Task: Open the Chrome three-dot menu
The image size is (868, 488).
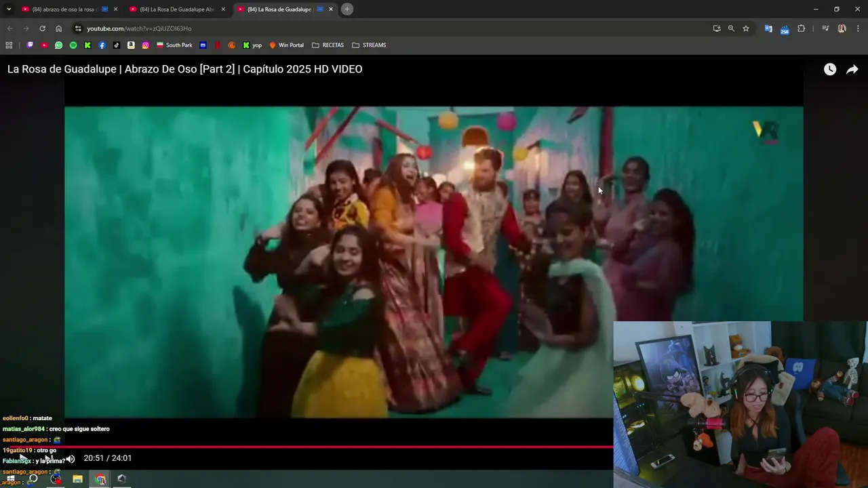Action: coord(858,28)
